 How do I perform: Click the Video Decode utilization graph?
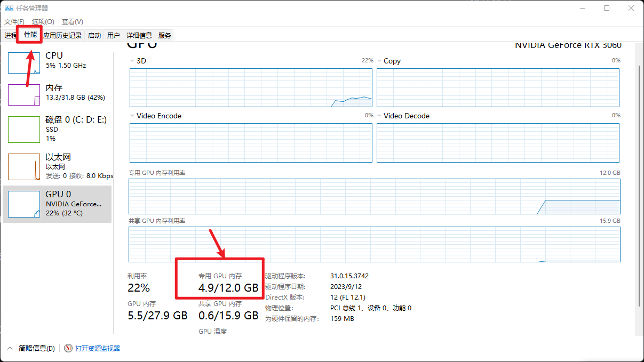(x=498, y=143)
